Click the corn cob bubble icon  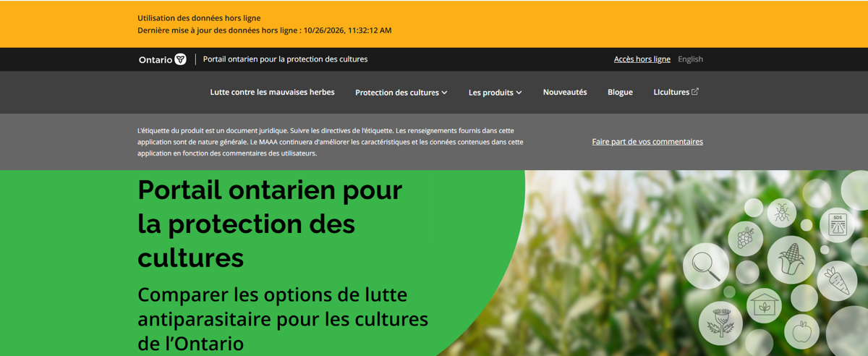click(791, 259)
